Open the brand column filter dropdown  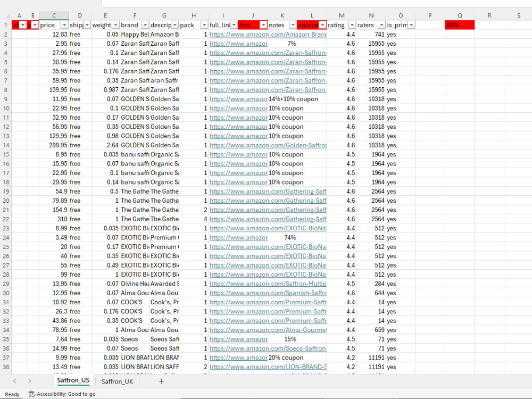point(145,25)
